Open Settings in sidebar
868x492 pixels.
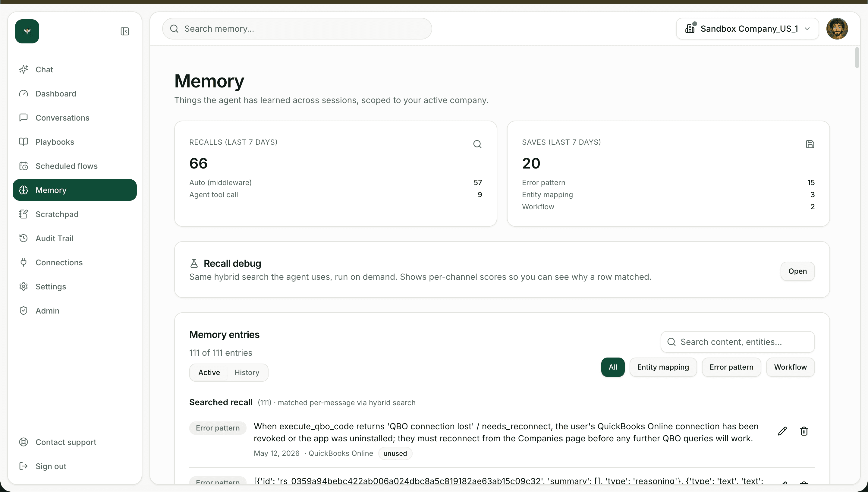point(75,287)
